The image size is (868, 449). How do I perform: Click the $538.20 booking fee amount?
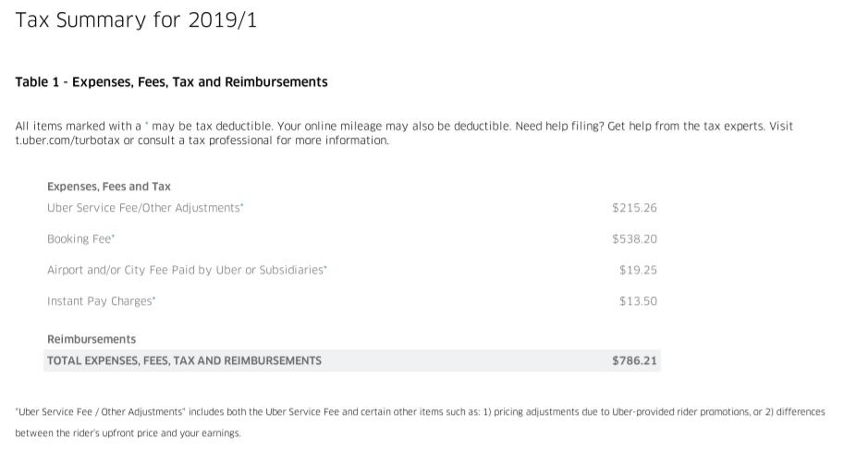(x=634, y=239)
